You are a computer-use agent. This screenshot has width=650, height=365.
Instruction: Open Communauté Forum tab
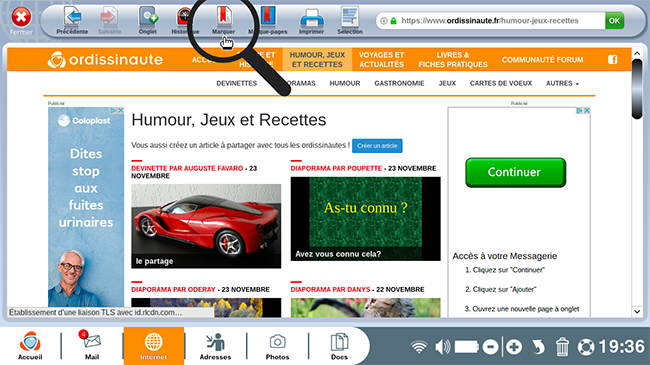(x=542, y=60)
